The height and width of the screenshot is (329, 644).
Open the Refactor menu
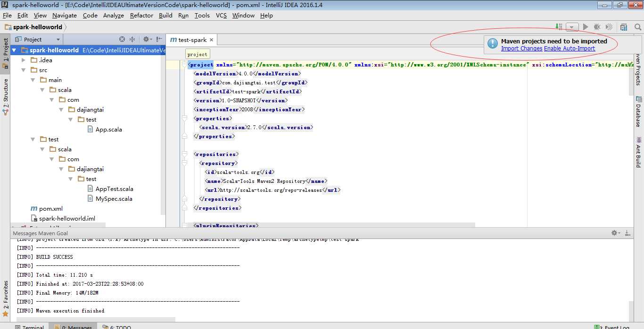pos(141,15)
